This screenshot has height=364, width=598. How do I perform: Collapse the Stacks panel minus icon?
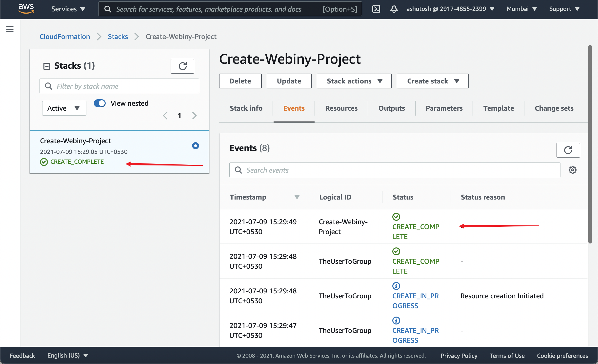coord(47,66)
